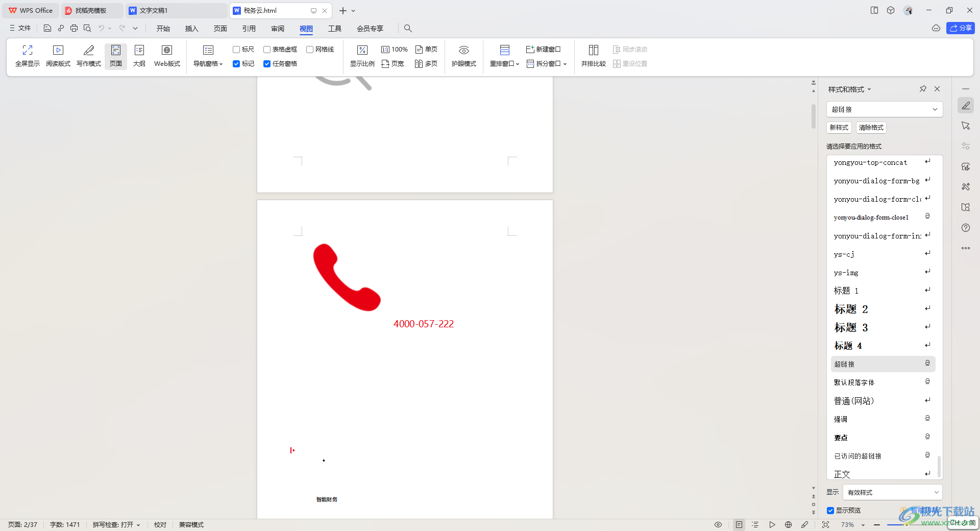Image resolution: width=980 pixels, height=531 pixels.
Task: Expand the quick access toolbar customization arrow
Action: tap(135, 28)
